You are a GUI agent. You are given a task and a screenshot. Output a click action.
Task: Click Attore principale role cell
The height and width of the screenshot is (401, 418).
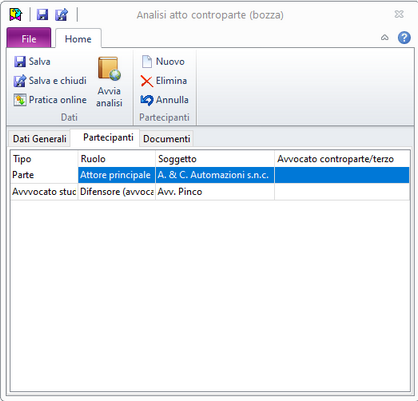(x=117, y=175)
